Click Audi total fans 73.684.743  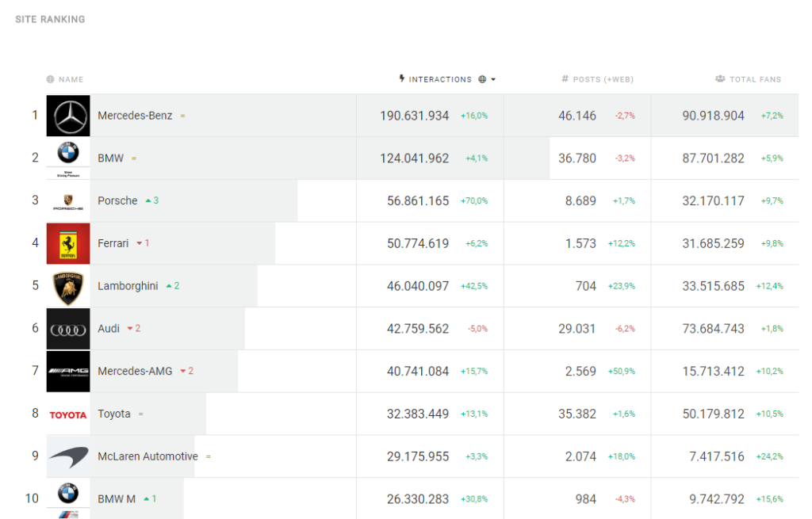(713, 329)
